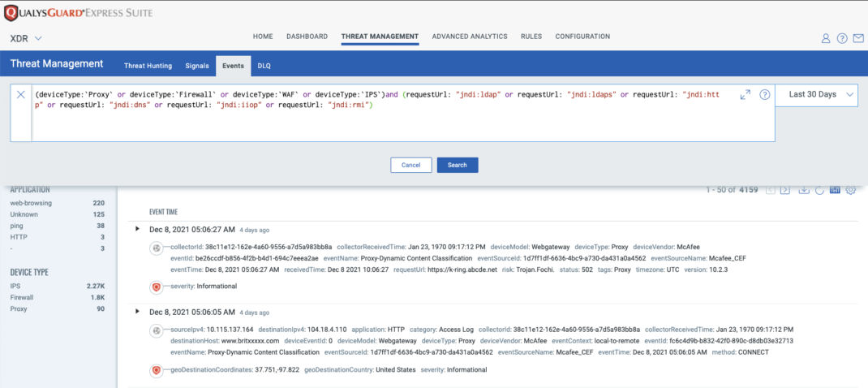Switch to the Signals tab
Viewport: 868px width, 388px height.
[x=197, y=66]
